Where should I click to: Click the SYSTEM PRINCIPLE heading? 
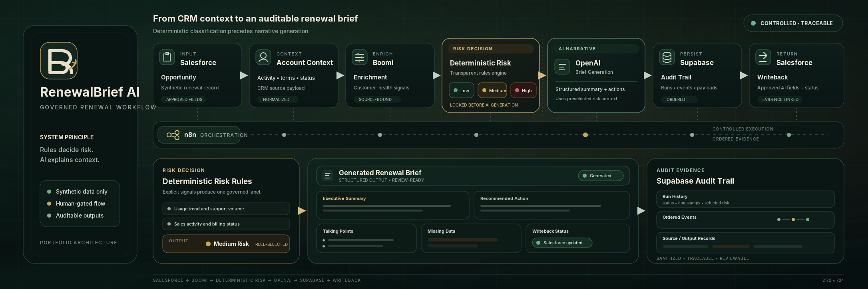[x=67, y=137]
